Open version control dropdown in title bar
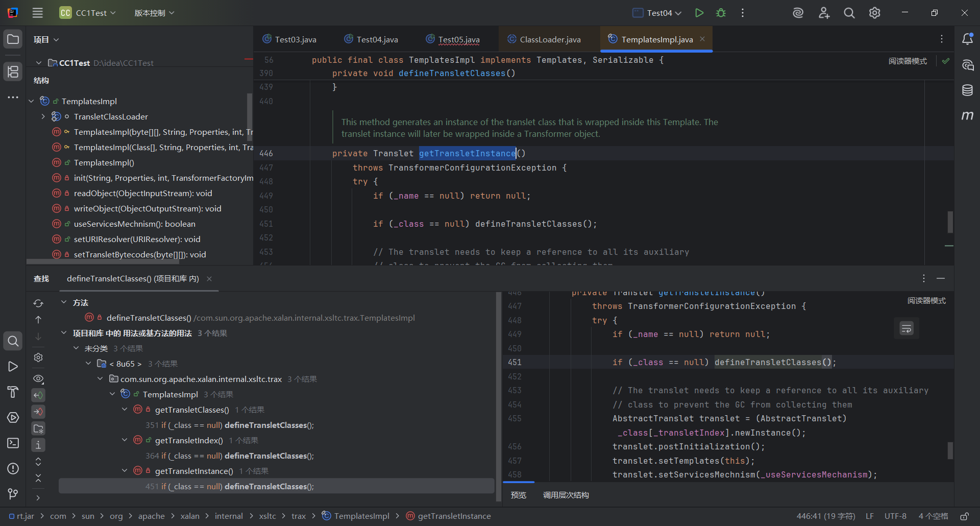The image size is (980, 526). tap(154, 13)
